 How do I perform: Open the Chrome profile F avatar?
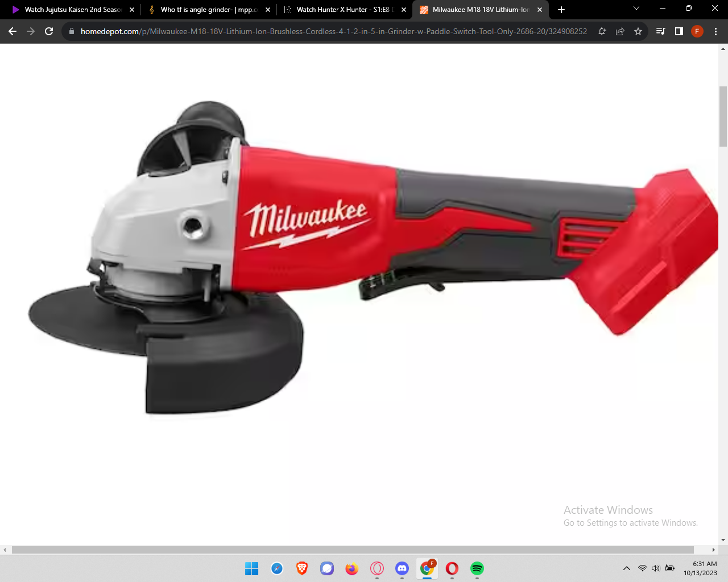(x=697, y=31)
